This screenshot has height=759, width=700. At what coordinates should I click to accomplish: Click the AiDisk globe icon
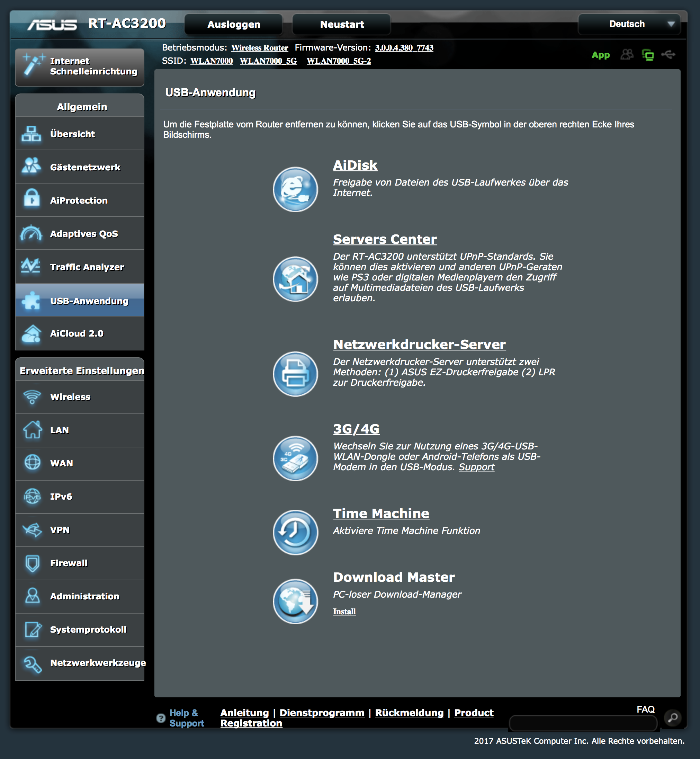click(295, 189)
